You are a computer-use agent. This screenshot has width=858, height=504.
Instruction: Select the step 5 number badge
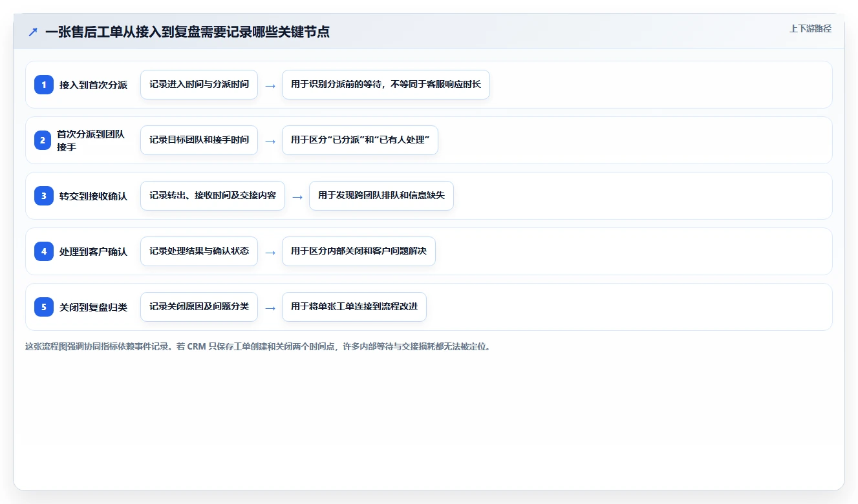44,307
